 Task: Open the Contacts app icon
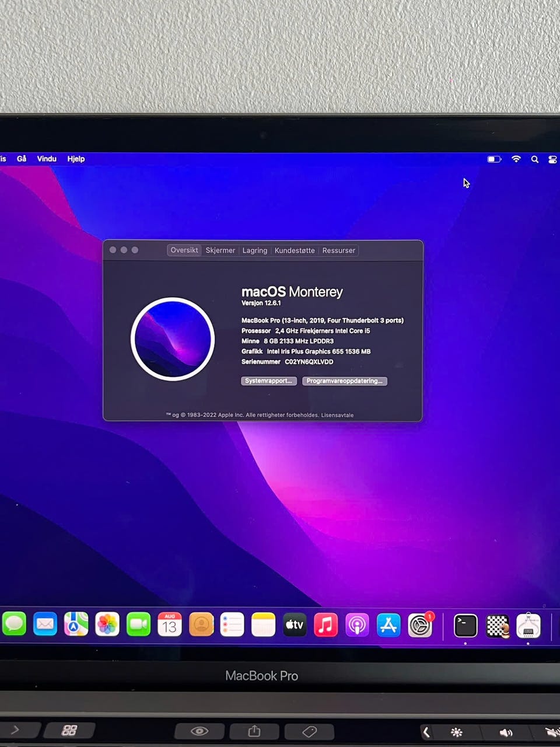(201, 624)
